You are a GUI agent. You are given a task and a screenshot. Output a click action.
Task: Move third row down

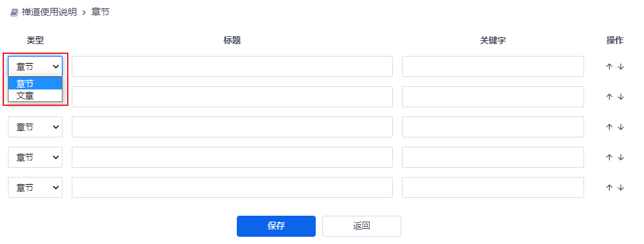click(620, 128)
